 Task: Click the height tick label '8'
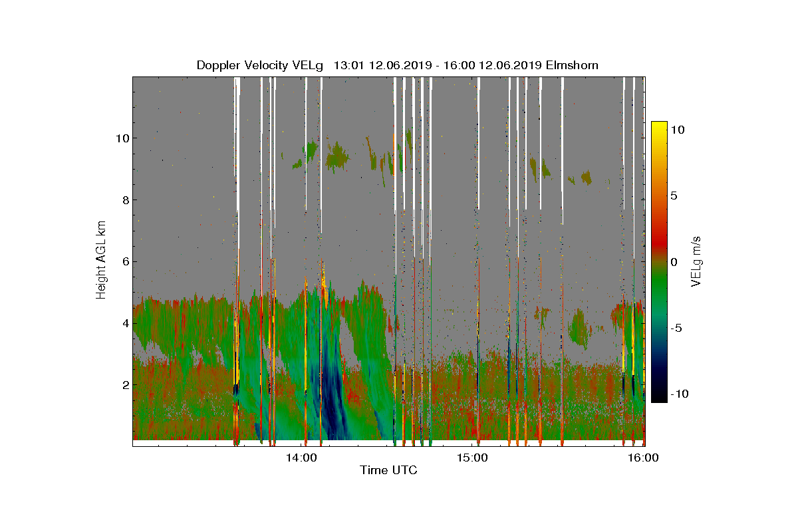pos(124,200)
